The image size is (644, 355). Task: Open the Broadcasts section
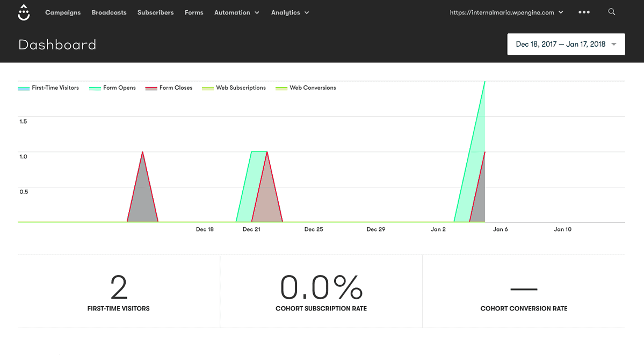[109, 12]
